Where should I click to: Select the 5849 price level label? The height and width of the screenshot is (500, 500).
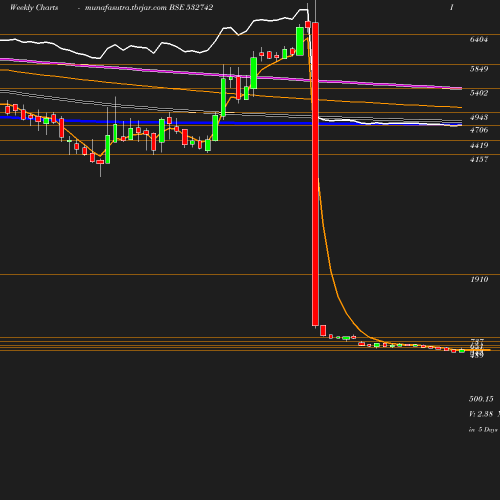click(479, 69)
